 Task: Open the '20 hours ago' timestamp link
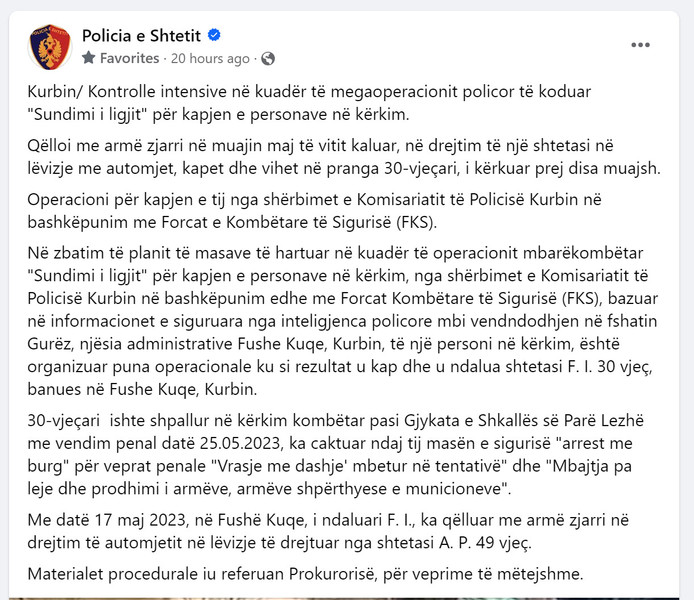(210, 58)
